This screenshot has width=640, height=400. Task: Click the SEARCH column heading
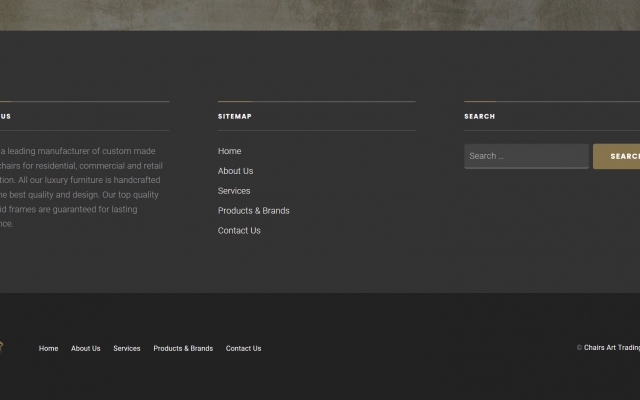point(479,117)
